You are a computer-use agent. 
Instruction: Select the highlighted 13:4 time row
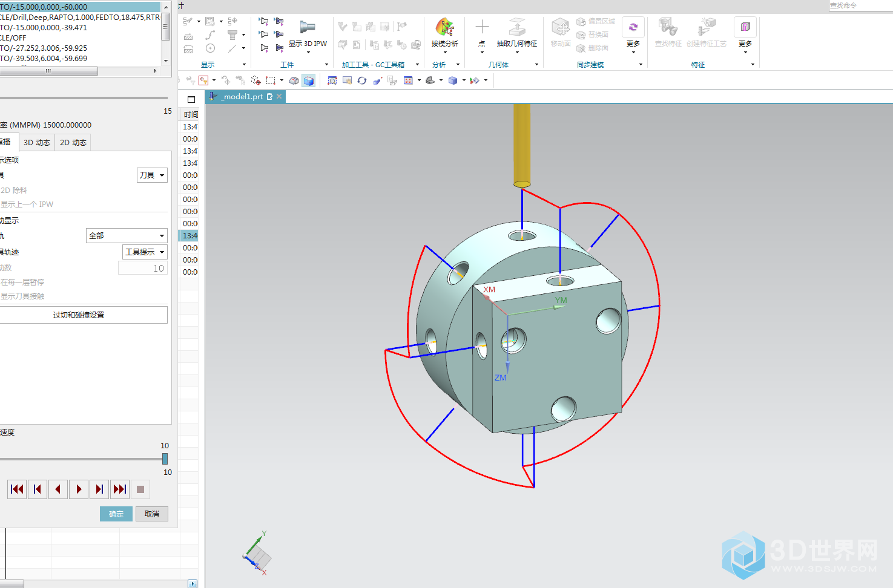[189, 236]
